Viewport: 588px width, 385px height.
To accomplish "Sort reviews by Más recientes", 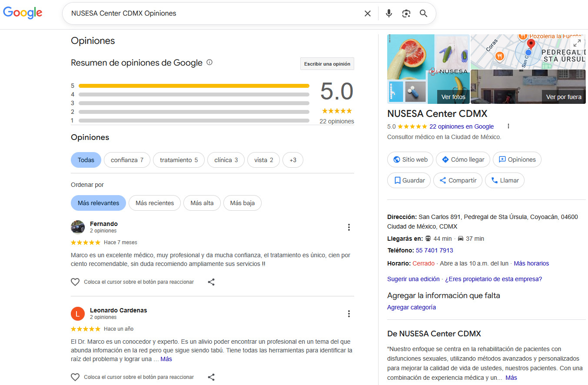I will tap(154, 203).
